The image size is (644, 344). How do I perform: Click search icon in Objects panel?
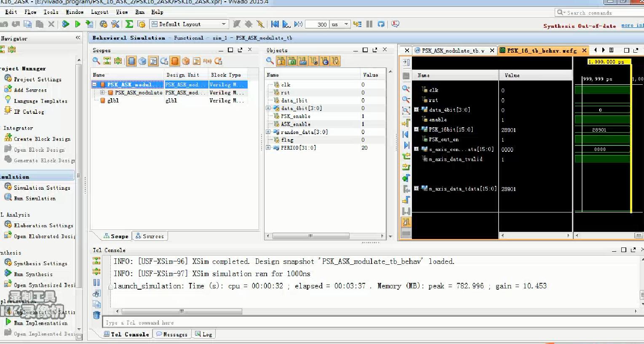pos(270,61)
